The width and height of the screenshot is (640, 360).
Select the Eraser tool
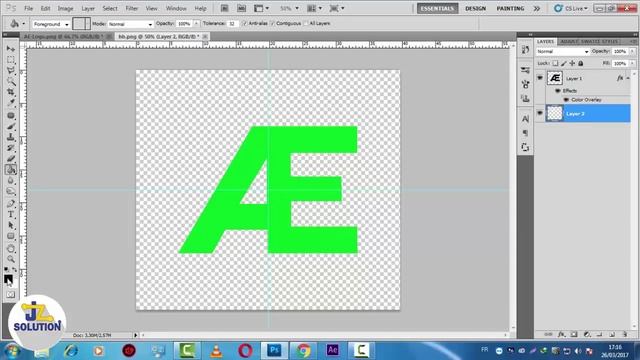pos(11,158)
